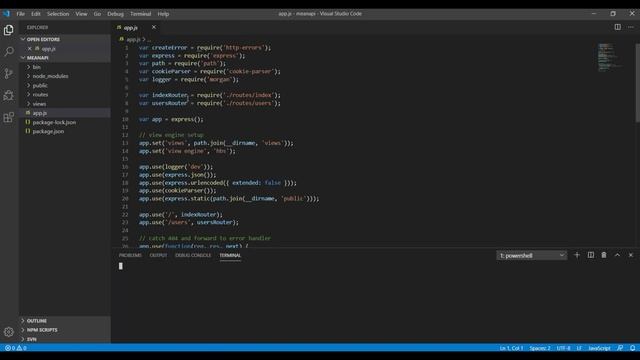Add a new terminal with plus icon
Image resolution: width=640 pixels, height=360 pixels.
577,255
